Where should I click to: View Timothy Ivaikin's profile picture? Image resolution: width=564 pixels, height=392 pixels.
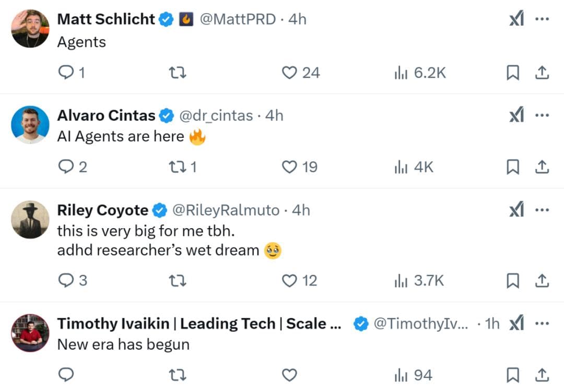[x=30, y=333]
